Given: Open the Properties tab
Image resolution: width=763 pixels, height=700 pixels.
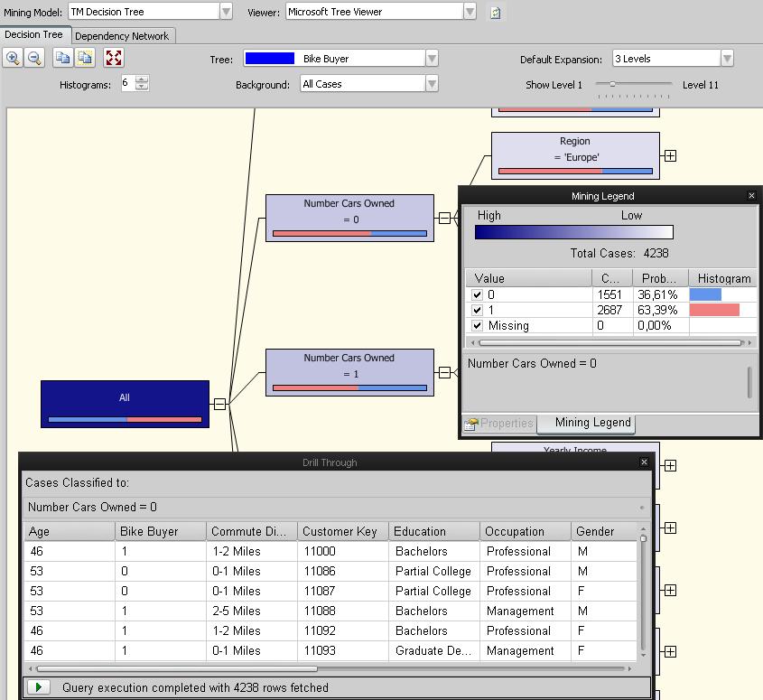Looking at the screenshot, I should pos(498,424).
